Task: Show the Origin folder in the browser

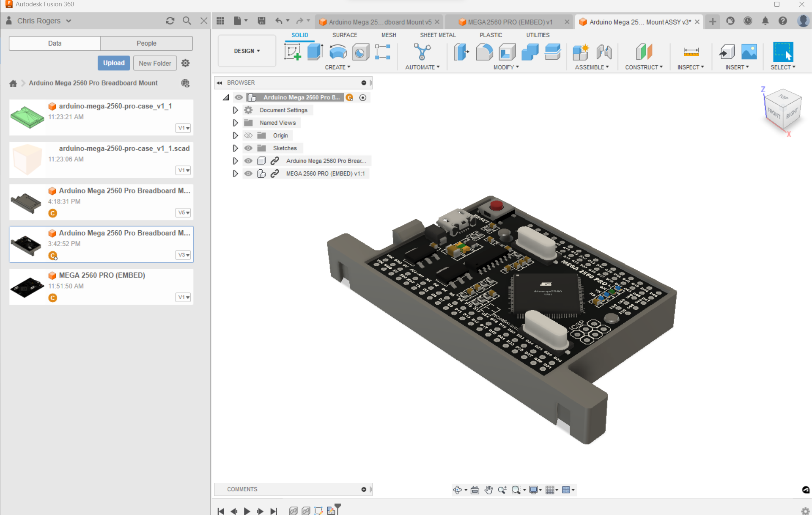Action: click(x=248, y=135)
